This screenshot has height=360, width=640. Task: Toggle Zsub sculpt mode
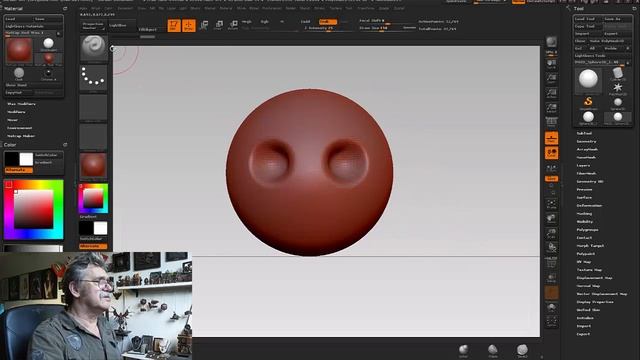click(x=328, y=22)
